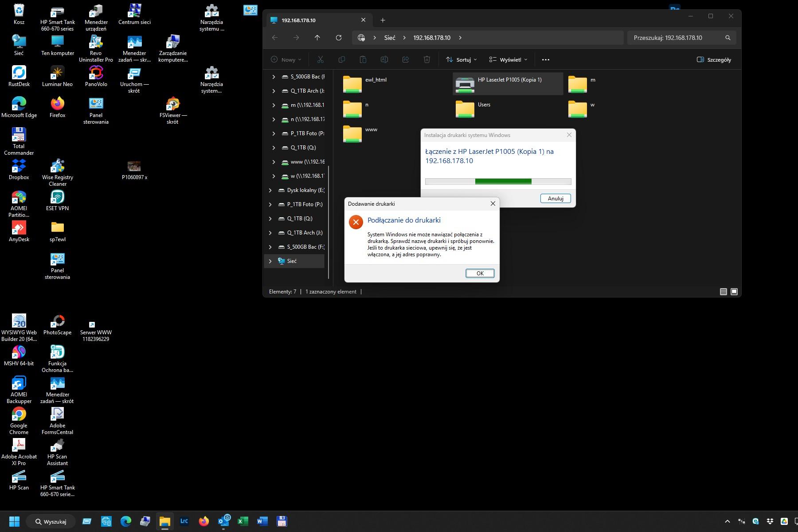Click Sieć in the address bar breadcrumb
Screen dimensions: 798x532
click(390, 38)
